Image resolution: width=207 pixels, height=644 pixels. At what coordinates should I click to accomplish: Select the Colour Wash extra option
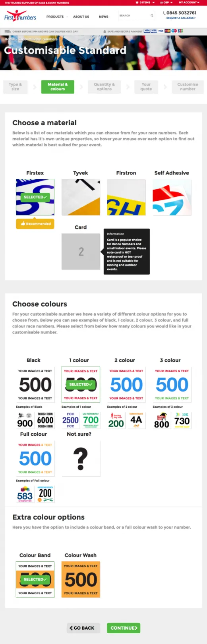tap(81, 580)
